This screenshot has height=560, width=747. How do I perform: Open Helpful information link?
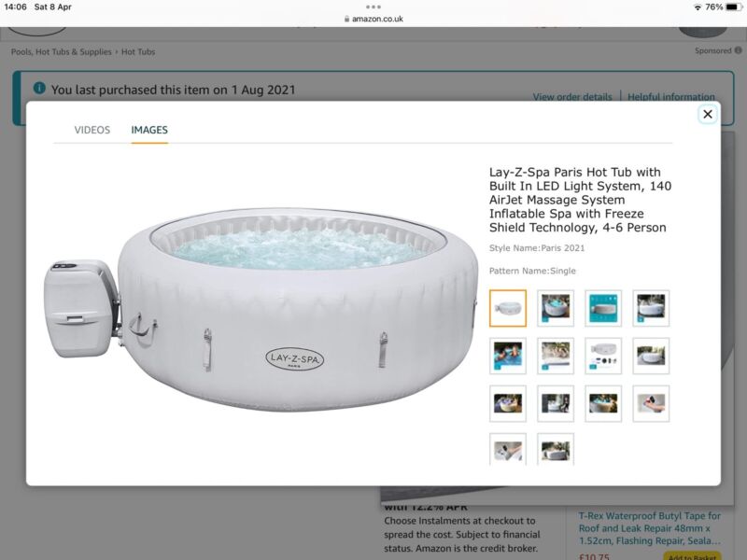pyautogui.click(x=670, y=97)
